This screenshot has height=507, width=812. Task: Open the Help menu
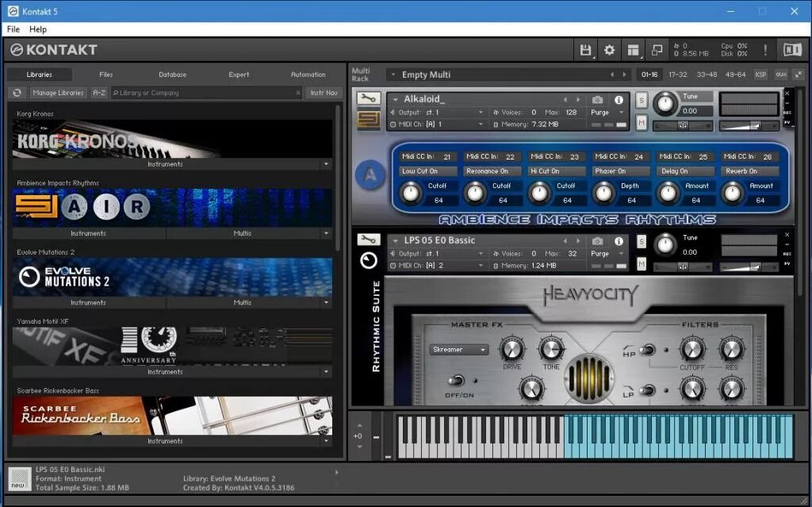(x=38, y=29)
